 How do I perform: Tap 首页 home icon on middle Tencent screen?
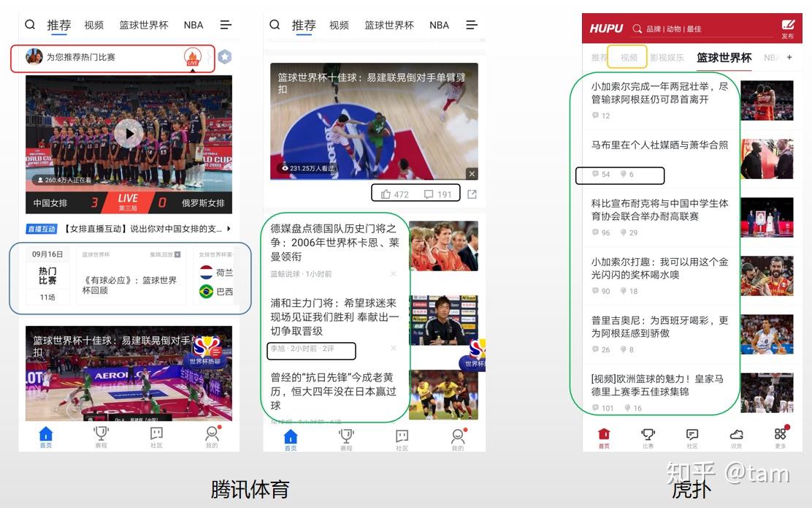tap(291, 439)
